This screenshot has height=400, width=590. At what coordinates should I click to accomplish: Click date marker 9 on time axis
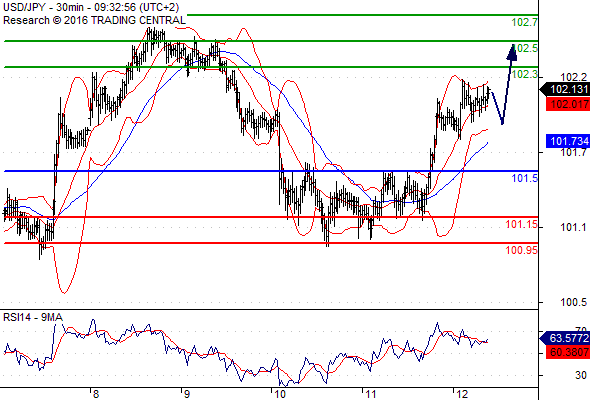187,394
